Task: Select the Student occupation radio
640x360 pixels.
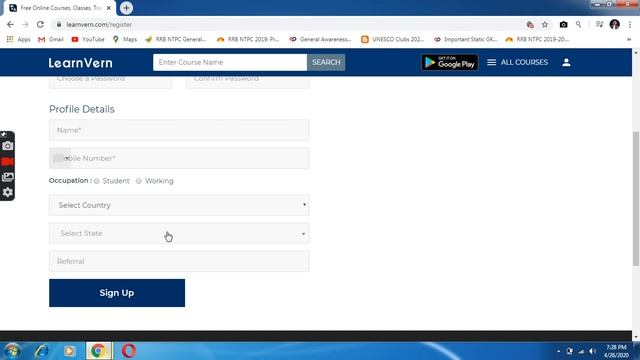Action: (97, 181)
